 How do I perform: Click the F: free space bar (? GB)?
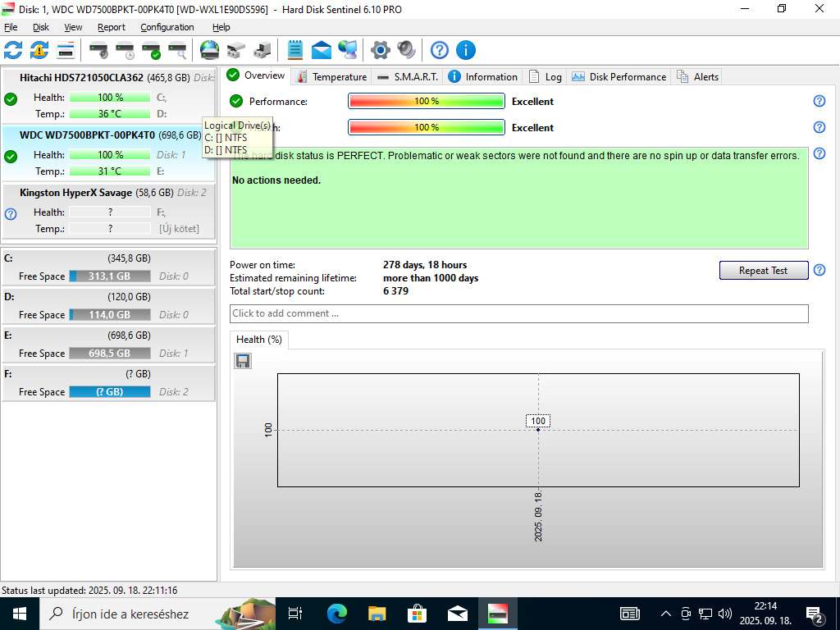click(110, 392)
